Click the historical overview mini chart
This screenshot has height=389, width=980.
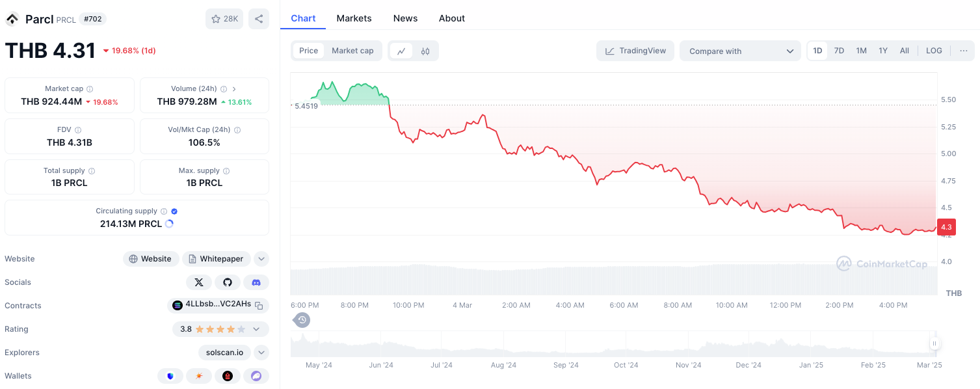click(613, 343)
